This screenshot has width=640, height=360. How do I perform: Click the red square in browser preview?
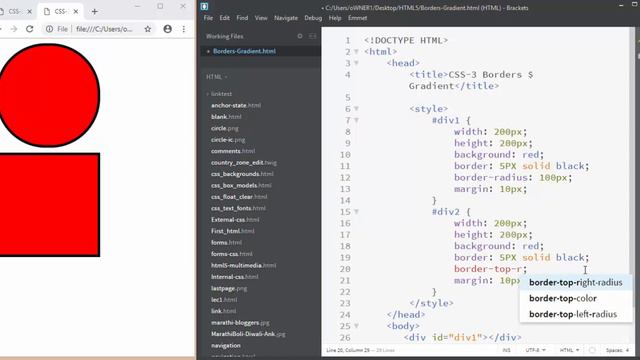coord(49,205)
